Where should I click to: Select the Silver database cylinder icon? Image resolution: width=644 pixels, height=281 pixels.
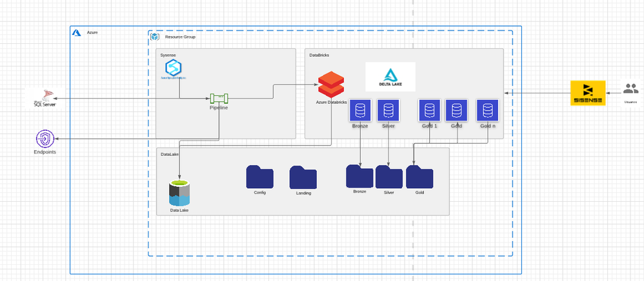[x=387, y=110]
